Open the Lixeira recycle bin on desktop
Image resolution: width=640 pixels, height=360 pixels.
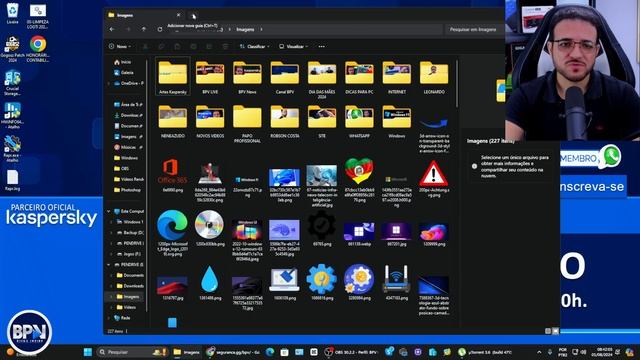[13, 13]
